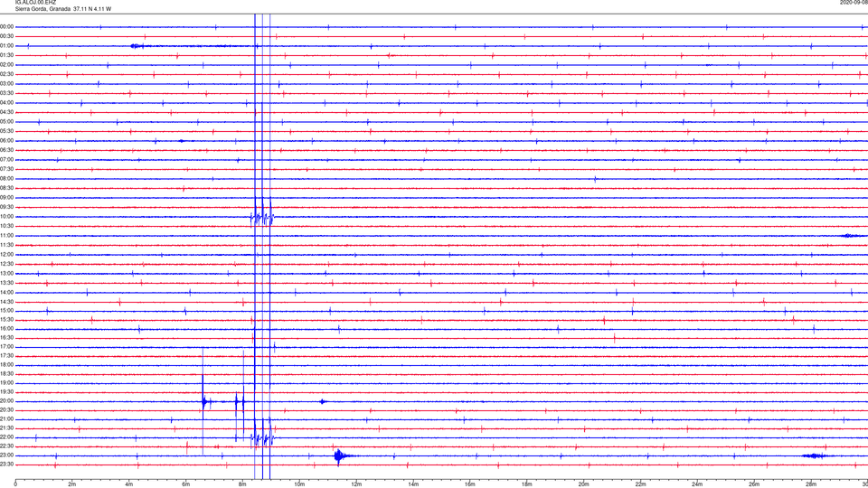Click the 2m tick label on time axis
Viewport: 868px width, 488px height.
point(72,484)
